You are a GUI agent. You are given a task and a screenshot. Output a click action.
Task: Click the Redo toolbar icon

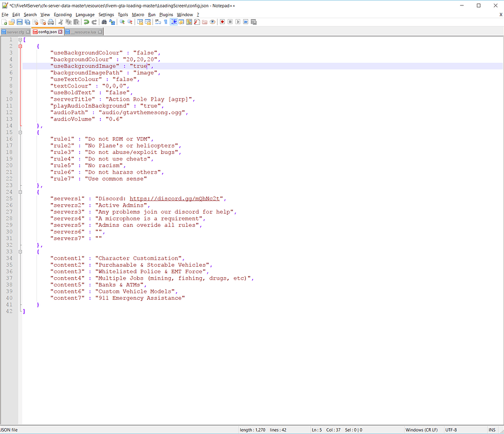(x=94, y=22)
